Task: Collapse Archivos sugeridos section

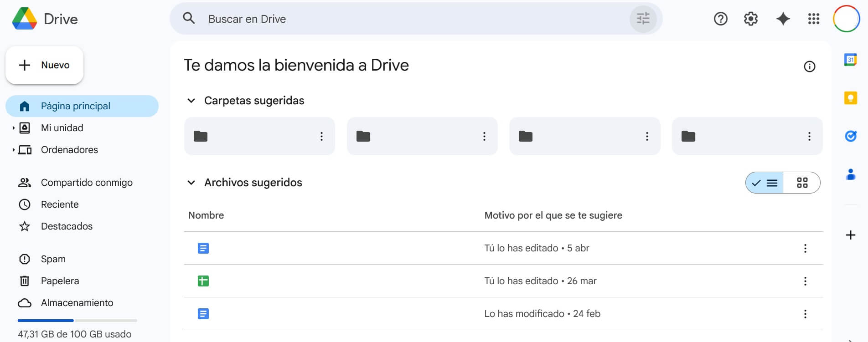Action: pyautogui.click(x=191, y=183)
